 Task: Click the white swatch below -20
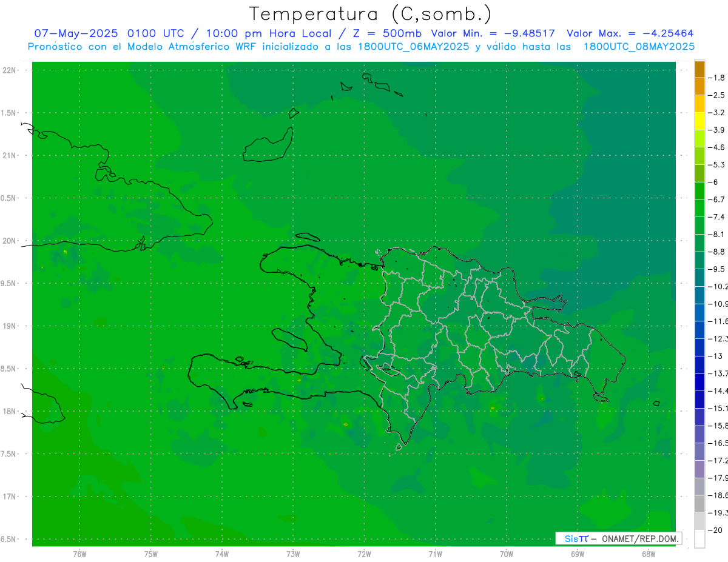tap(699, 539)
